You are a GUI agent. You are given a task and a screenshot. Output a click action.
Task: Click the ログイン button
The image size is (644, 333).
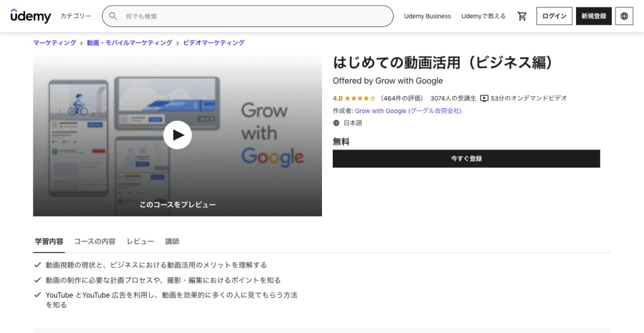pos(554,16)
